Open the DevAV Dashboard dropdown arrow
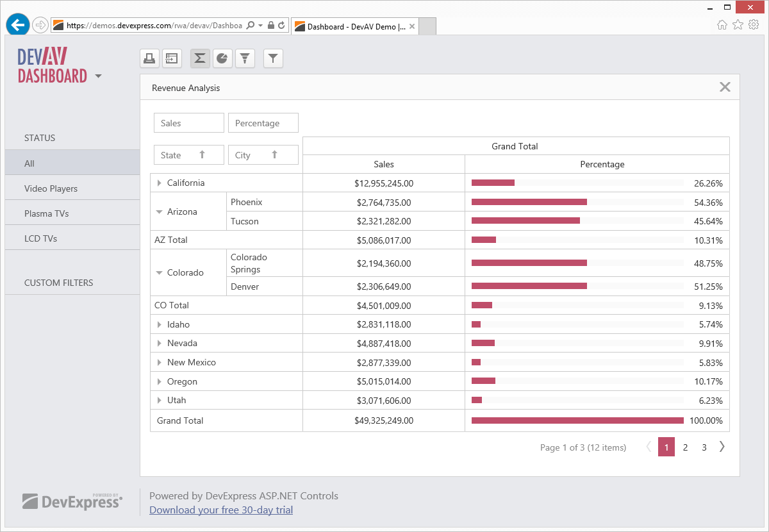The height and width of the screenshot is (532, 769). pyautogui.click(x=98, y=76)
